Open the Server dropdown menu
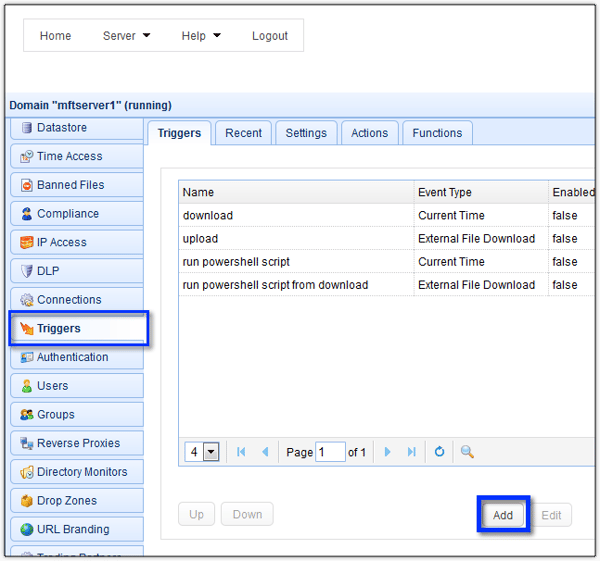This screenshot has width=600, height=561. 126,36
